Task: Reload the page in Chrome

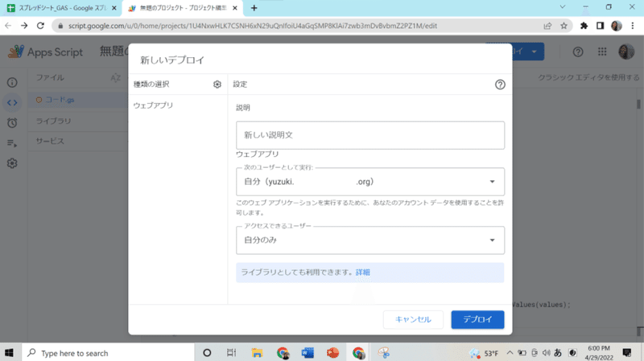Action: coord(40,26)
